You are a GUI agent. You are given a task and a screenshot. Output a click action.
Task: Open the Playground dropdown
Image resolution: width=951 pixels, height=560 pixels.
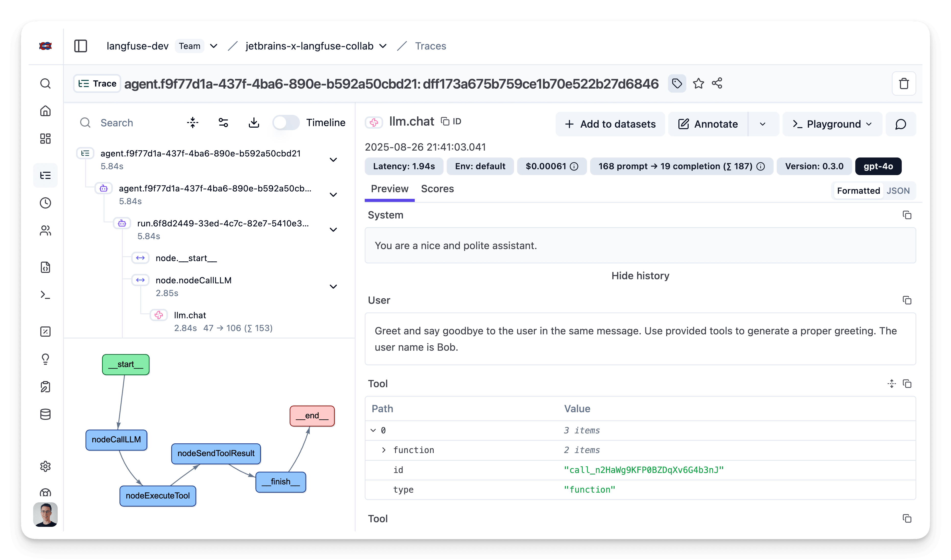832,124
